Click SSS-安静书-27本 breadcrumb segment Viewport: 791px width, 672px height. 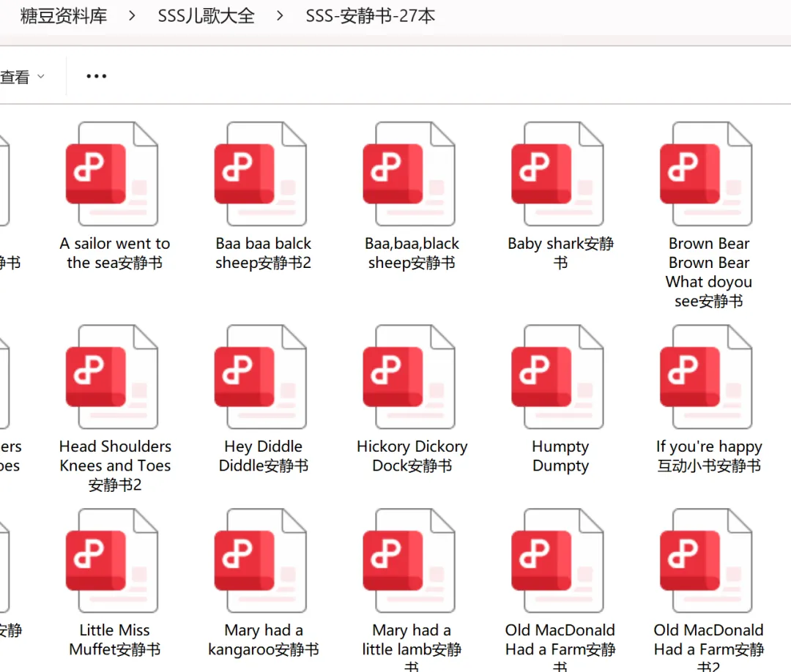coord(371,16)
